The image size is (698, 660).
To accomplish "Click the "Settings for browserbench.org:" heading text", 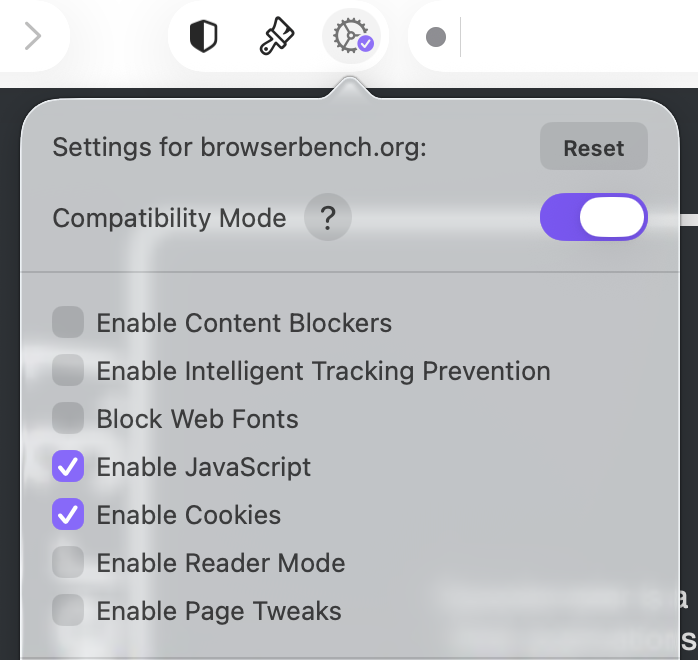I will pos(239,148).
